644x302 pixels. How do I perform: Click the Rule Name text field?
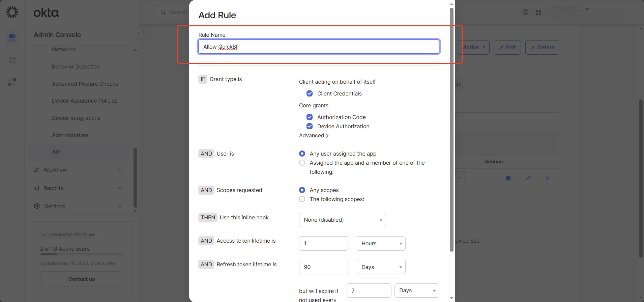tap(318, 47)
